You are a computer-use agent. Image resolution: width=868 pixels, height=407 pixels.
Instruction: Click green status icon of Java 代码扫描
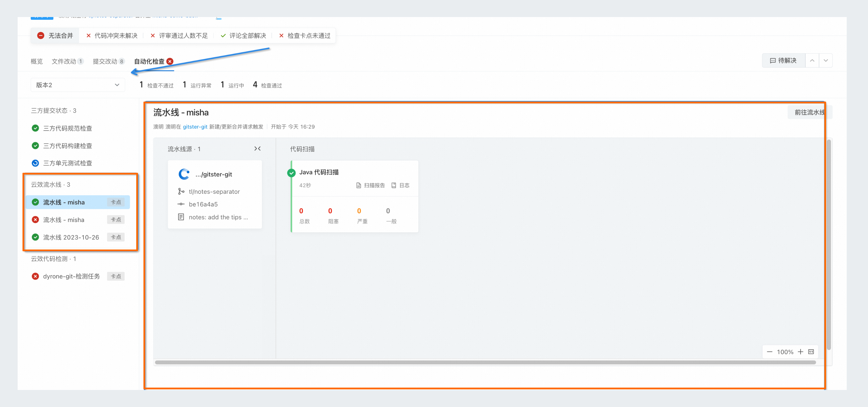coord(291,173)
